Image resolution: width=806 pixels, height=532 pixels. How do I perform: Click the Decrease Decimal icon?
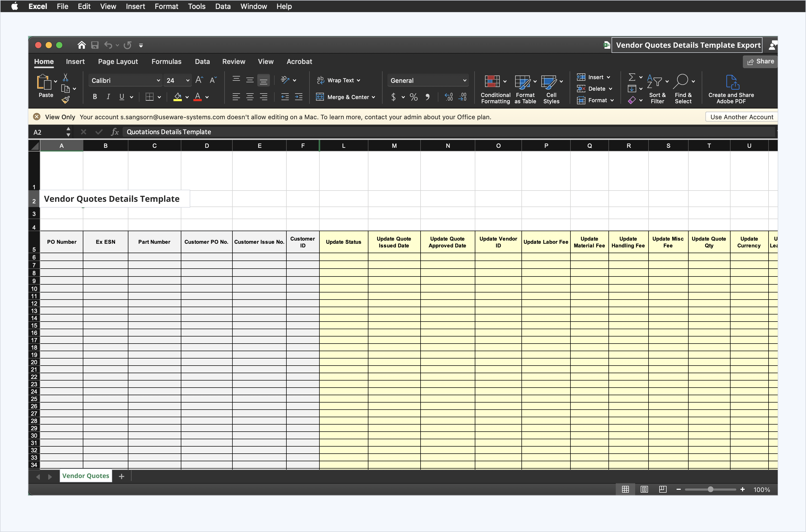pyautogui.click(x=463, y=97)
